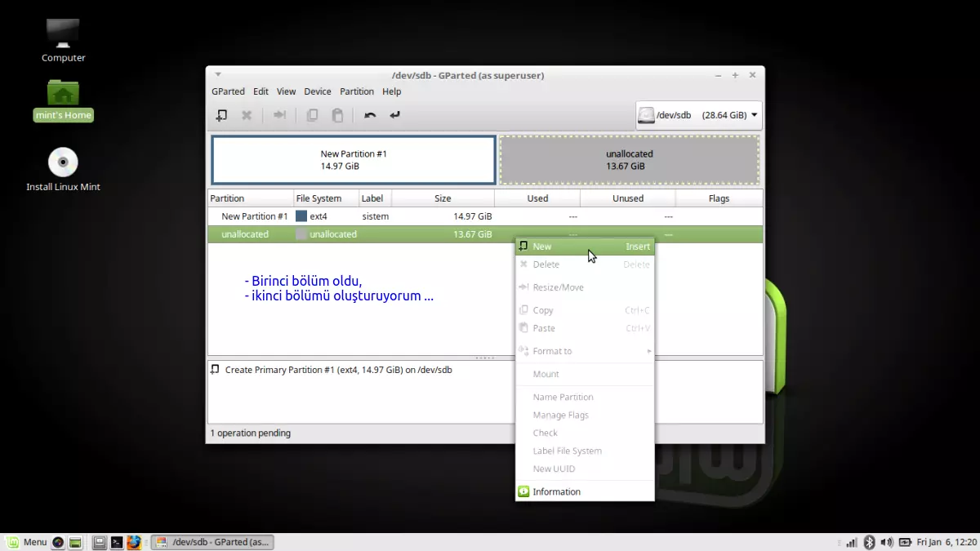Open the Mint Menu button

26,542
